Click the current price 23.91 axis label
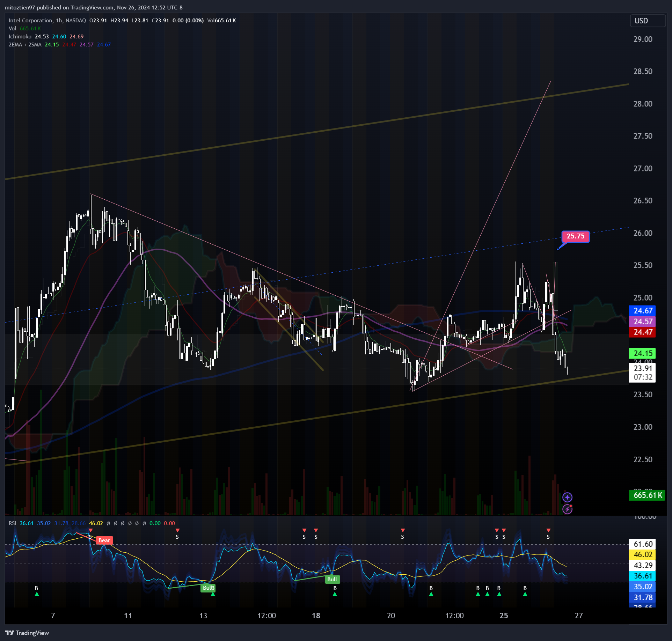The image size is (672, 641). (643, 368)
